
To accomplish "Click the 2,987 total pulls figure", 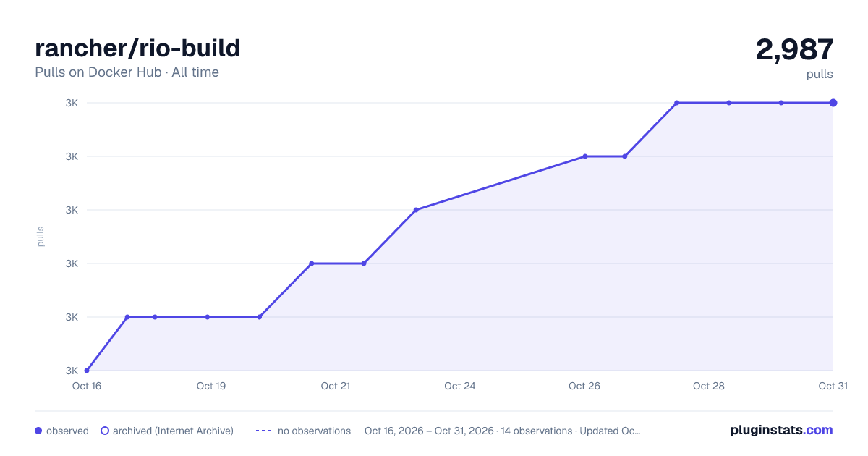I will pos(794,50).
